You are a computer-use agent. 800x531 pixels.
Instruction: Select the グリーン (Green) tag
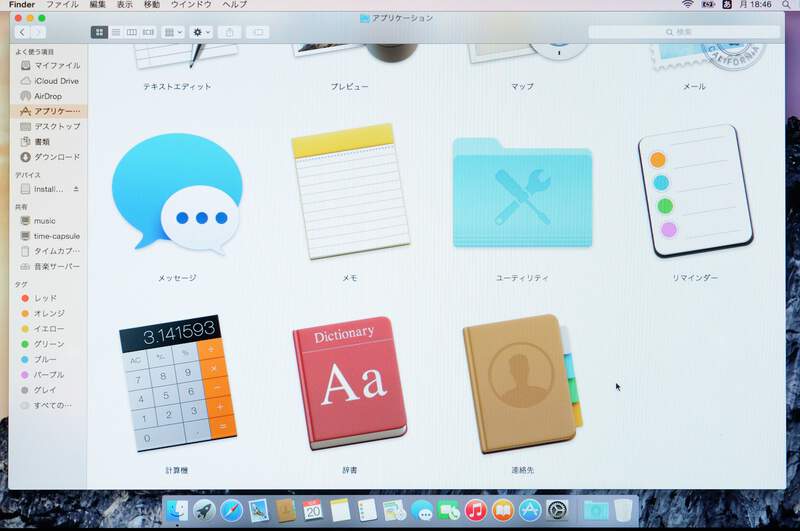point(49,344)
